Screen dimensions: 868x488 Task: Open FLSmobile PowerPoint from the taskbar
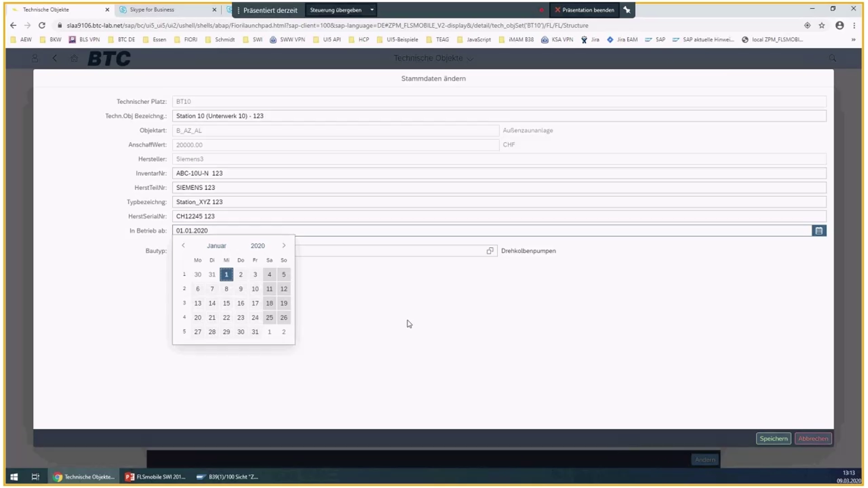tap(155, 477)
